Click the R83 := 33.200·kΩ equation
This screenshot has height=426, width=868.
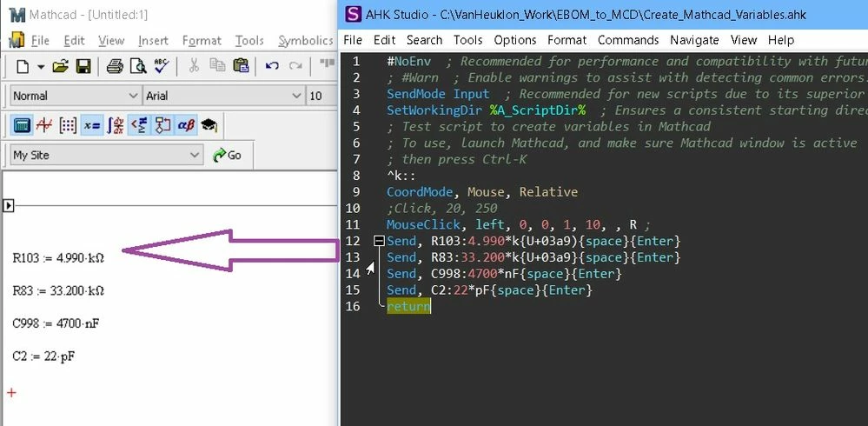(x=58, y=291)
